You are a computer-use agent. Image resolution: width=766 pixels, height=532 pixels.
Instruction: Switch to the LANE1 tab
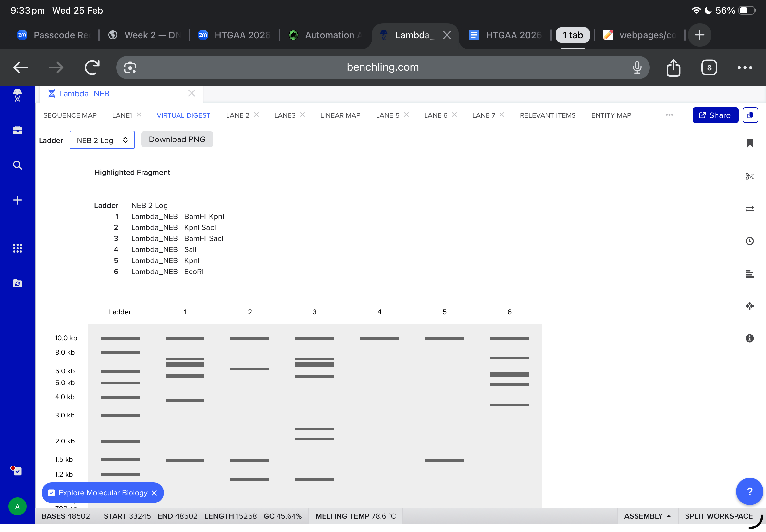tap(122, 115)
